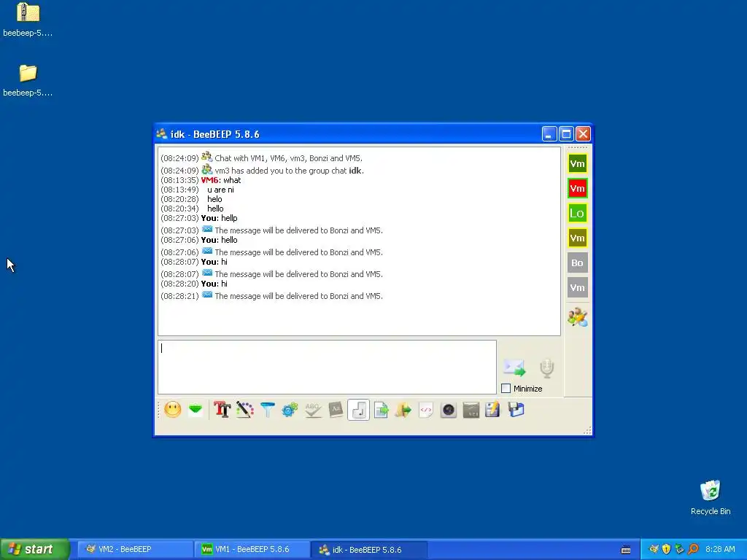Click the 'You: hellp' message line
747x560 pixels.
coord(219,218)
